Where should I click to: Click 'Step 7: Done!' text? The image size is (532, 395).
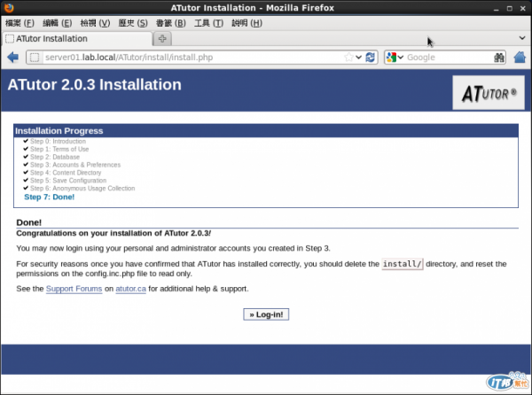point(49,197)
